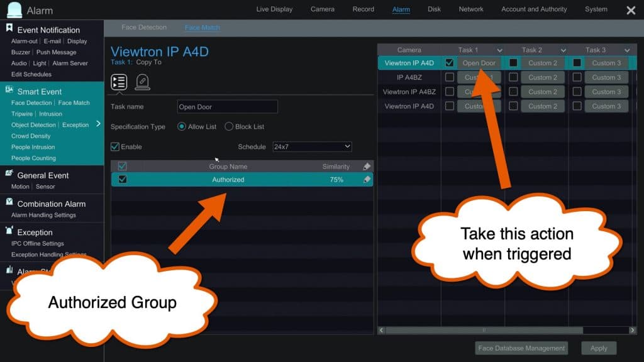Image resolution: width=644 pixels, height=362 pixels.
Task: Tick Task 1 checkbox for IP A4BZ
Action: (449, 77)
